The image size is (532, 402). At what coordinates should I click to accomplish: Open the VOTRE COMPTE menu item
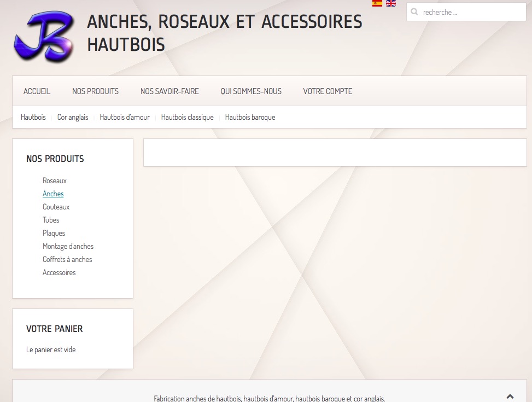[328, 91]
